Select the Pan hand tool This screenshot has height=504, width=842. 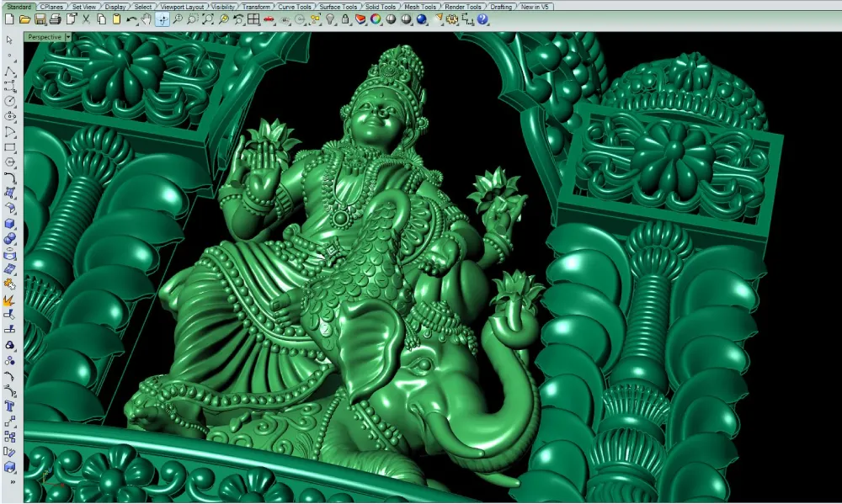point(146,19)
